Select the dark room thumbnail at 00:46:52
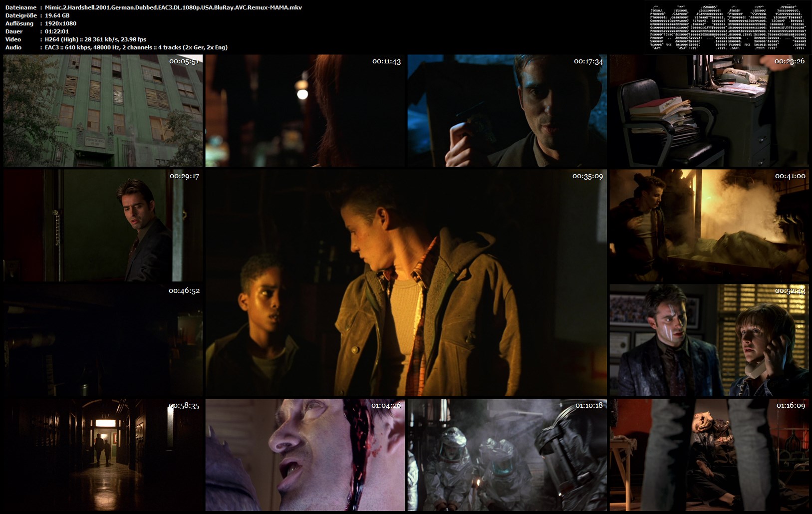This screenshot has height=514, width=812. pyautogui.click(x=103, y=340)
